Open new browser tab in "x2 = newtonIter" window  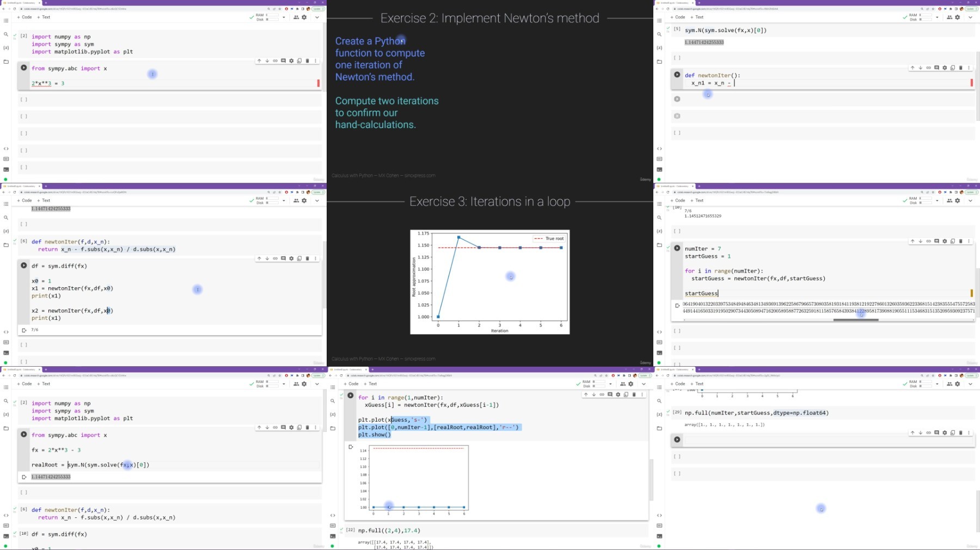pyautogui.click(x=46, y=186)
